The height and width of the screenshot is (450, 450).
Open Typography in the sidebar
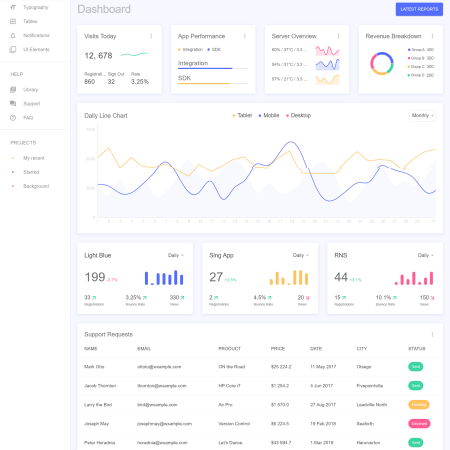tap(36, 7)
